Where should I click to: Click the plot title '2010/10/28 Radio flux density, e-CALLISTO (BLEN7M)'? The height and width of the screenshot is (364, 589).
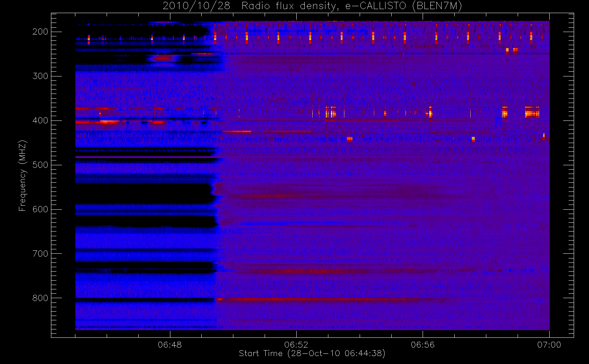pos(312,6)
